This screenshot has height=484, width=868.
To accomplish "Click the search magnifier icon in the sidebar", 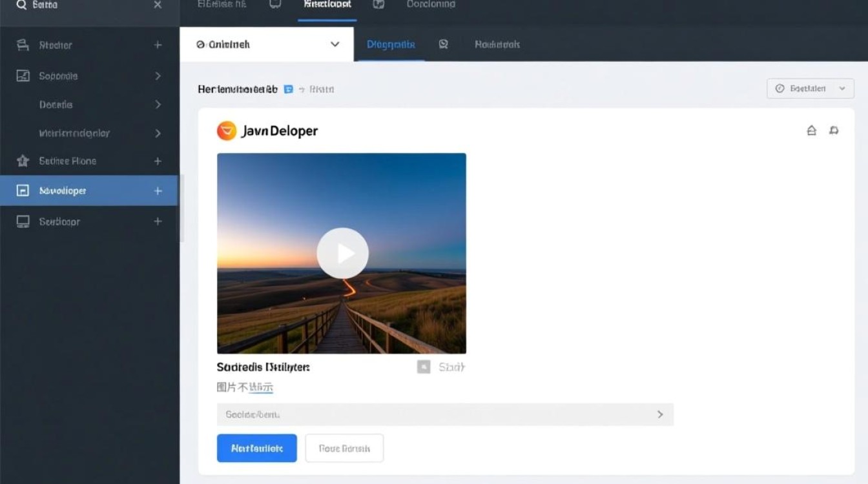I will tap(21, 5).
